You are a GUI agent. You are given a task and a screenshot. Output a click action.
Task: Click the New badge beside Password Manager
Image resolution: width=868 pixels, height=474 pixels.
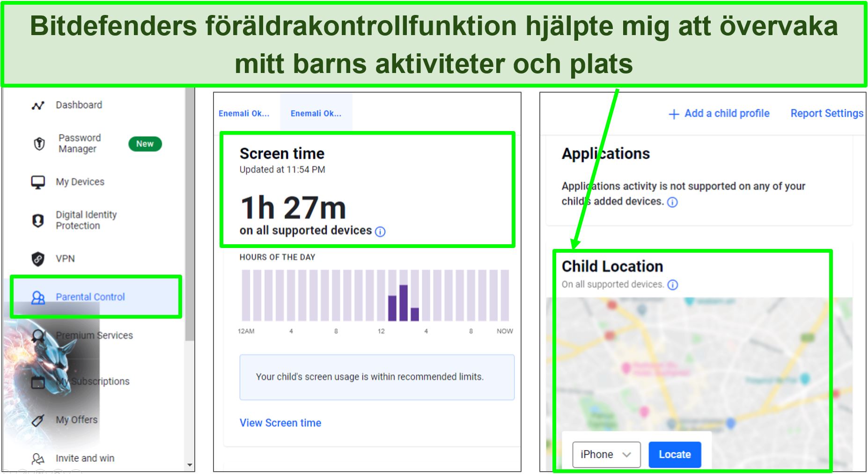[145, 144]
